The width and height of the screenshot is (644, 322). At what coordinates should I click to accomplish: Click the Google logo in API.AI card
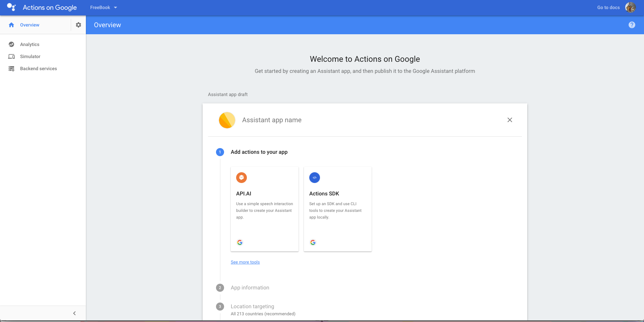[x=240, y=242]
